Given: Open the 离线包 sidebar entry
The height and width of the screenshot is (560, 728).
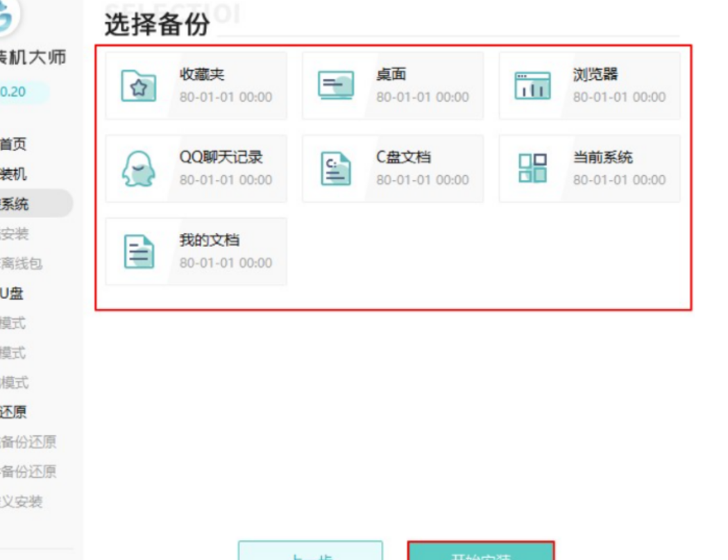Looking at the screenshot, I should 22,263.
